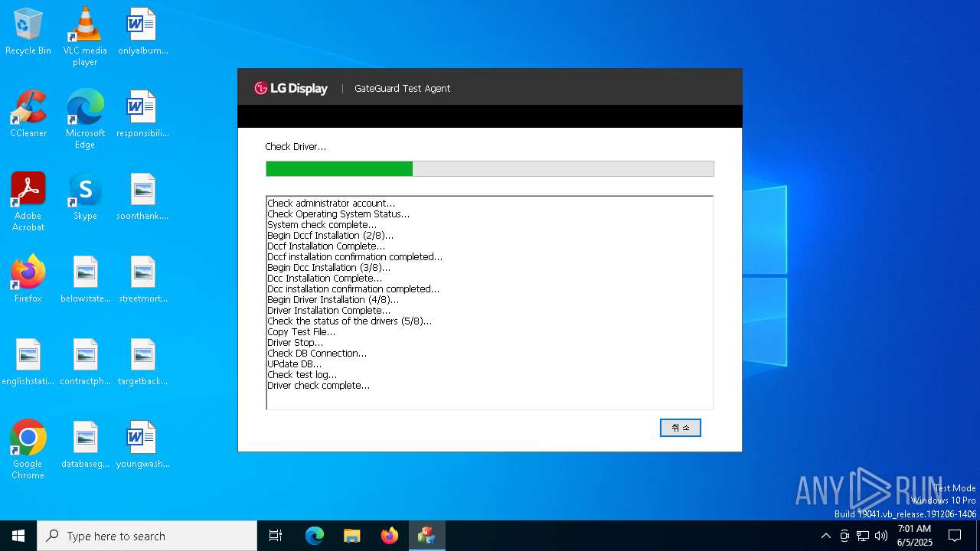The height and width of the screenshot is (551, 980).
Task: Open the Windows Start menu
Action: point(18,536)
